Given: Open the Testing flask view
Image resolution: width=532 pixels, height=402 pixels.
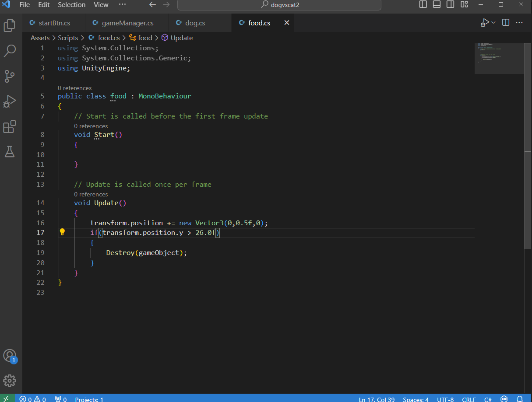Looking at the screenshot, I should [10, 152].
